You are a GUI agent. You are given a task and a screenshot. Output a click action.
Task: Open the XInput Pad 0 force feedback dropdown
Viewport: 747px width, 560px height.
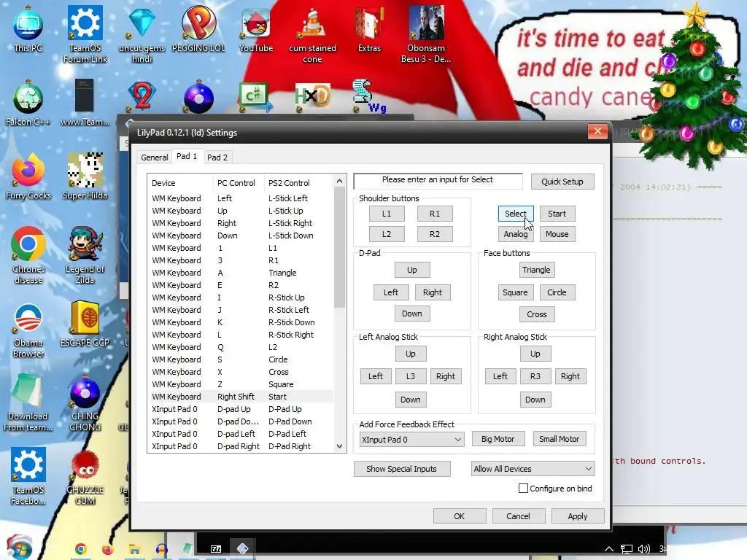tap(411, 440)
